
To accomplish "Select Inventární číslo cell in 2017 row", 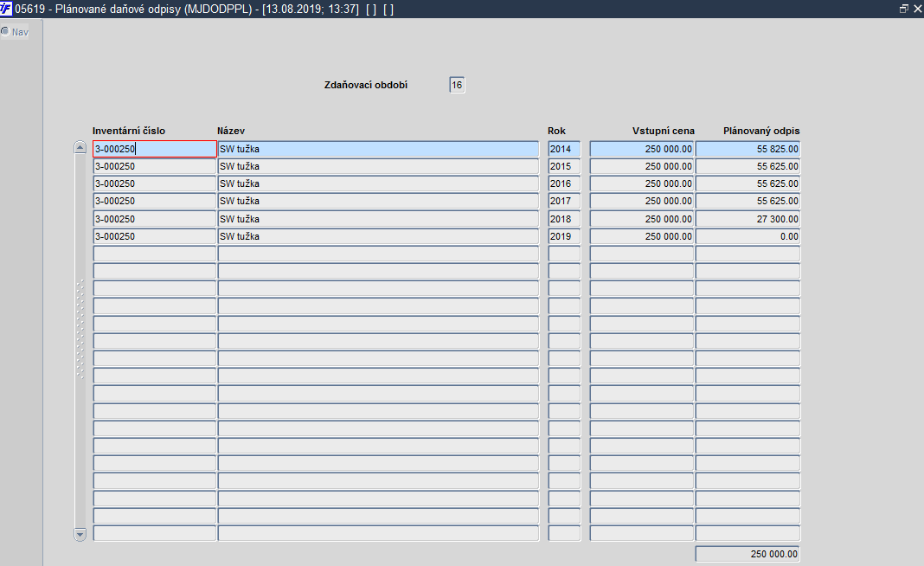I will coord(155,201).
